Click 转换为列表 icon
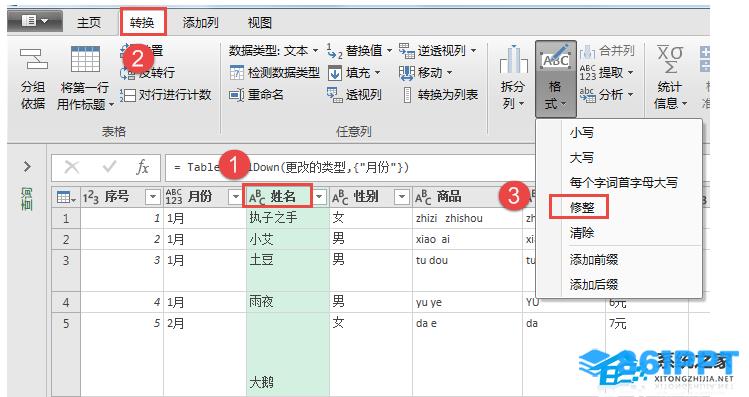 pyautogui.click(x=407, y=95)
